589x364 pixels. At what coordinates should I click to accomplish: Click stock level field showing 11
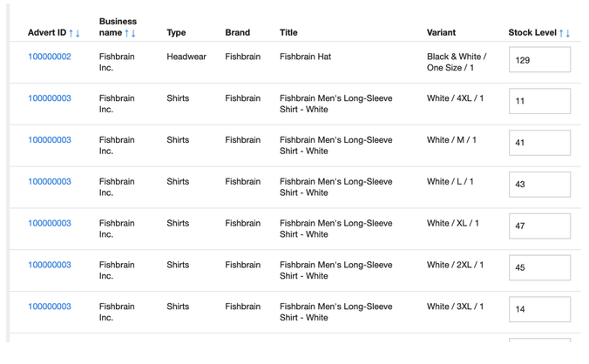[539, 101]
